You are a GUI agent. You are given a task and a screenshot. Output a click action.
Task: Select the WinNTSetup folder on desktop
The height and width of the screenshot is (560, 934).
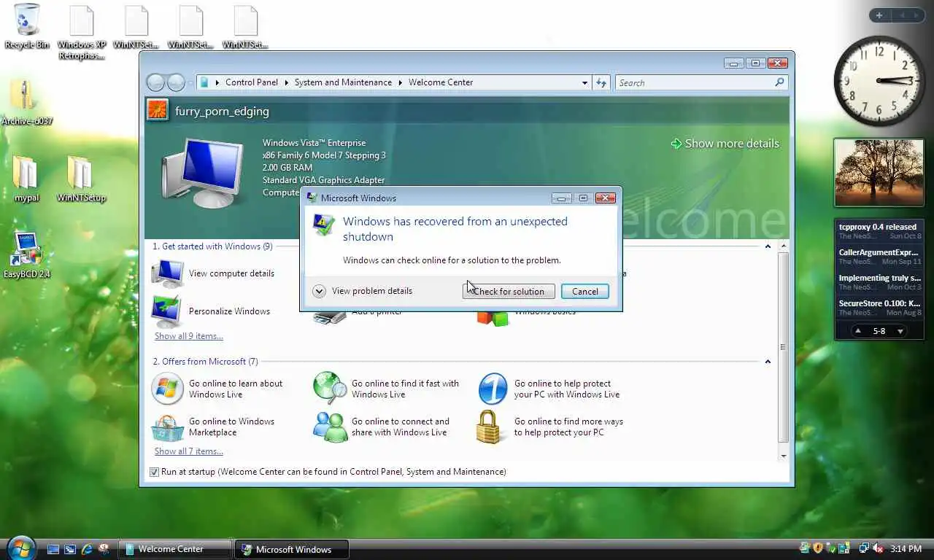[x=81, y=178]
